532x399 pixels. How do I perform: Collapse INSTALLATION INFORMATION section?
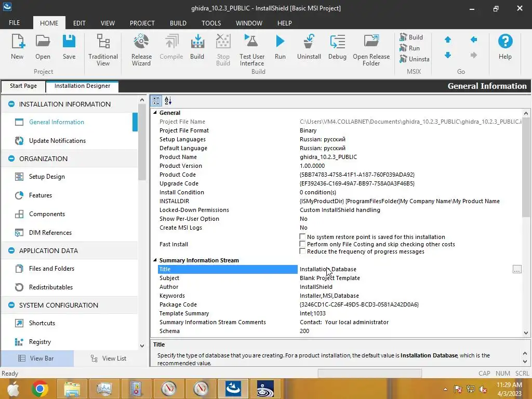[x=11, y=104]
